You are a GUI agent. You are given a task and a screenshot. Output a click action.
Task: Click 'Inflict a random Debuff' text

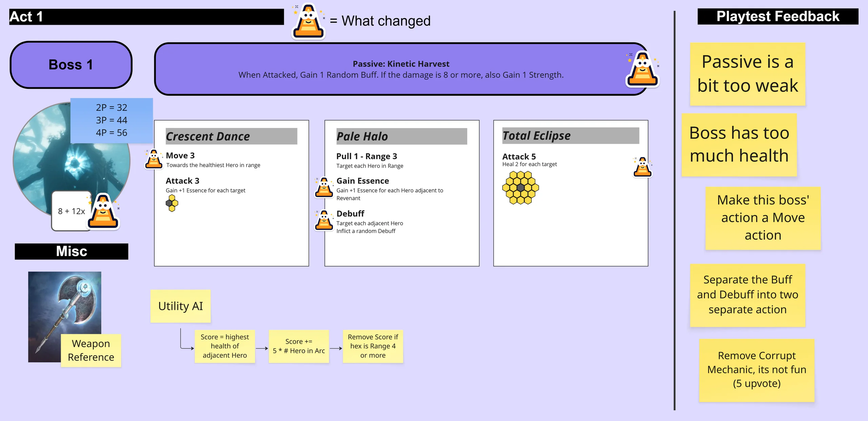coord(366,231)
